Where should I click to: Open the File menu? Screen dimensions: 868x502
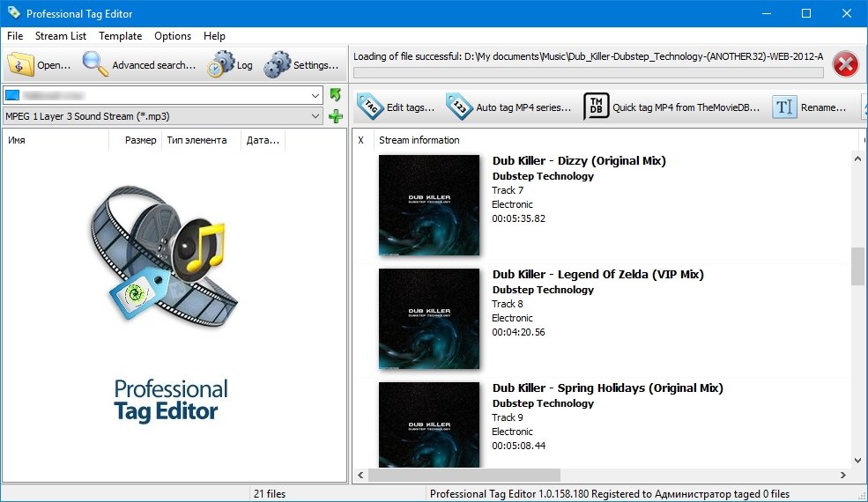pyautogui.click(x=15, y=36)
